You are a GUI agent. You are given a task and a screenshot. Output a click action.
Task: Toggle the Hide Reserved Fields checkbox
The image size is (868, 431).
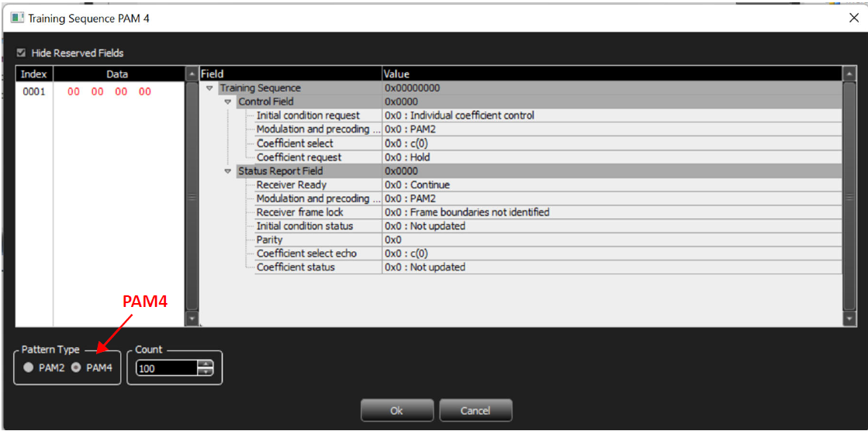point(22,53)
